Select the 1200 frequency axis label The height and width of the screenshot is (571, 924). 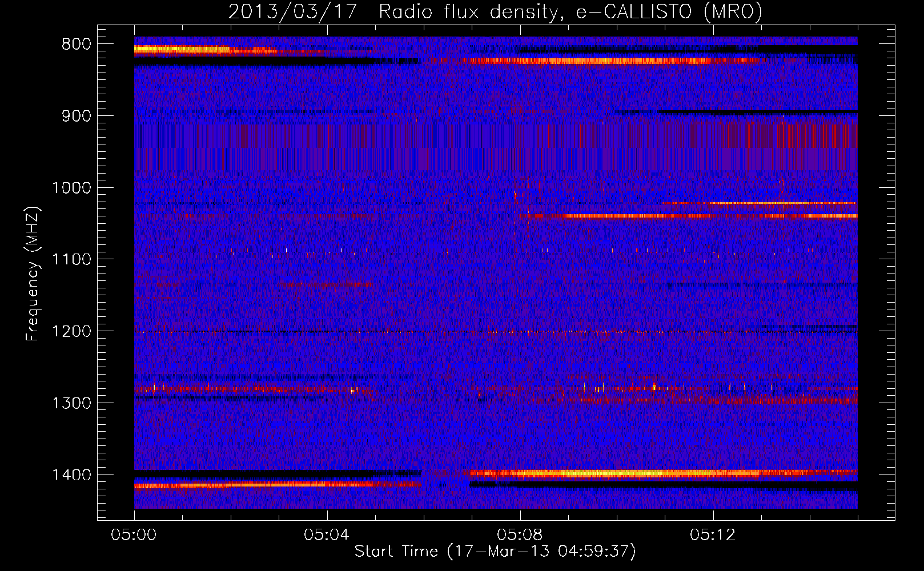coord(71,332)
